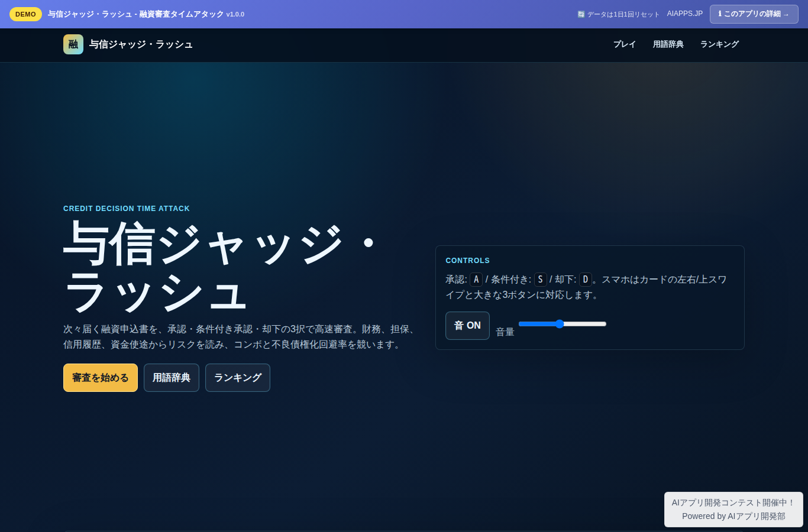Click the CONTROLS panel heading

coord(468,261)
